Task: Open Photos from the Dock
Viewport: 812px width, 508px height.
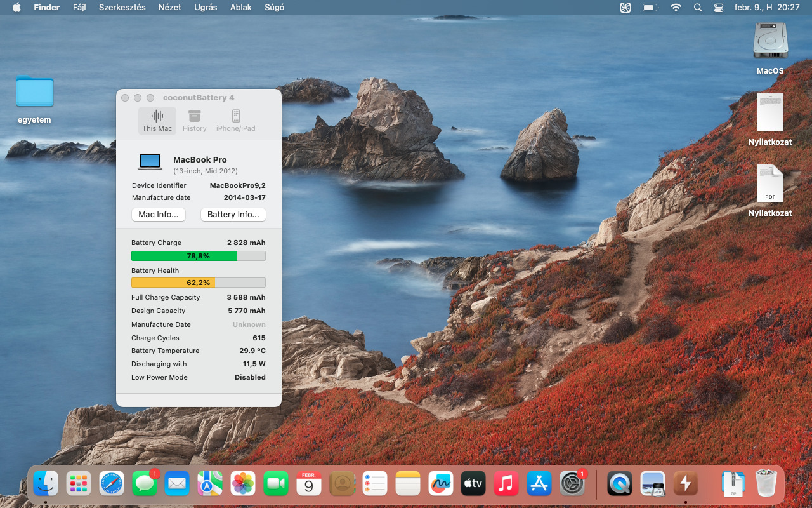Action: (243, 484)
